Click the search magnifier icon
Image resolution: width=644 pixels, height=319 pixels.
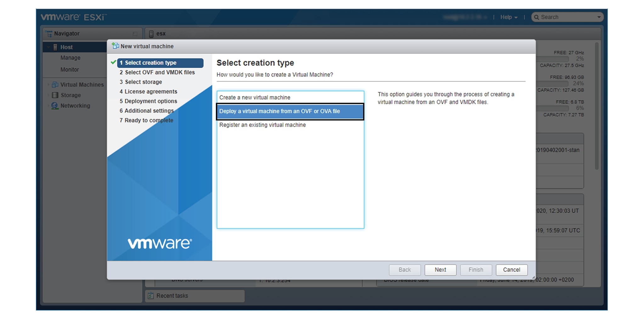pyautogui.click(x=537, y=17)
